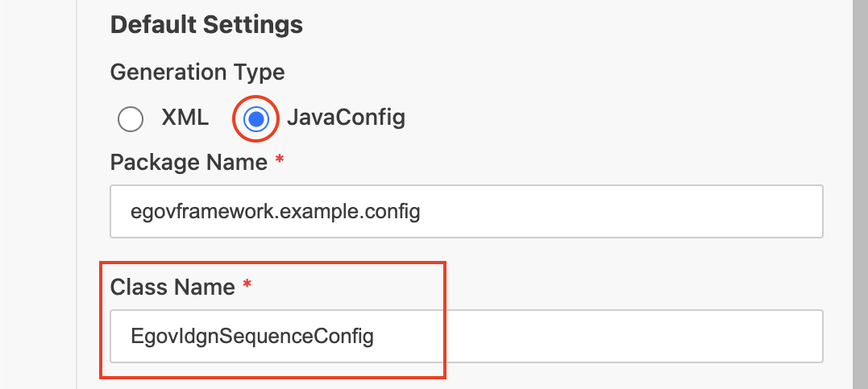Screen dimensions: 868x389
Task: Click the right-side vertical scrollbar strip
Action: click(860, 193)
